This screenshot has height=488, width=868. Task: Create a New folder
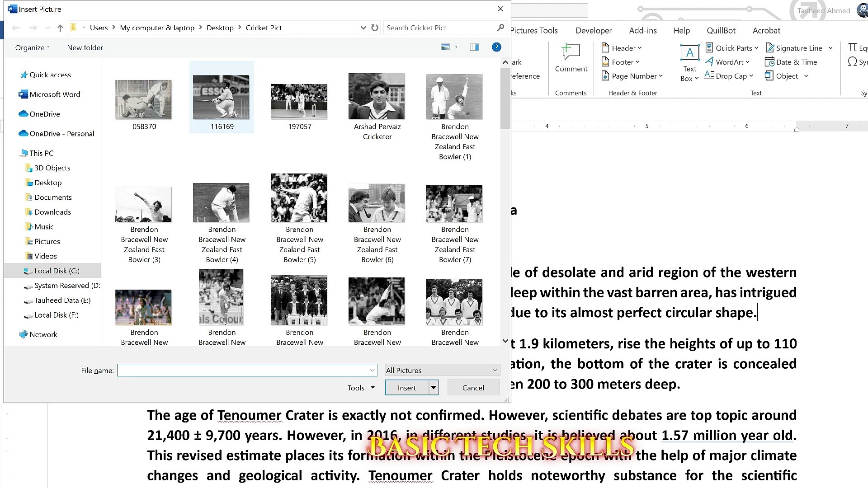(84, 47)
